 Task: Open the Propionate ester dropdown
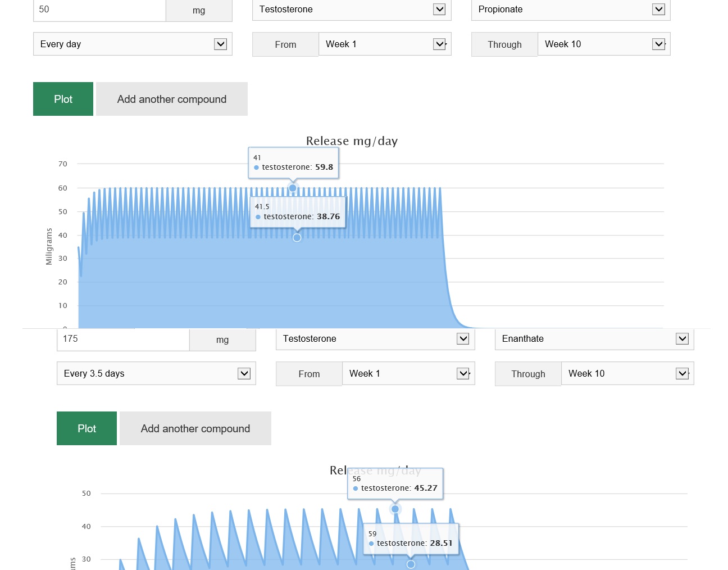click(x=570, y=10)
